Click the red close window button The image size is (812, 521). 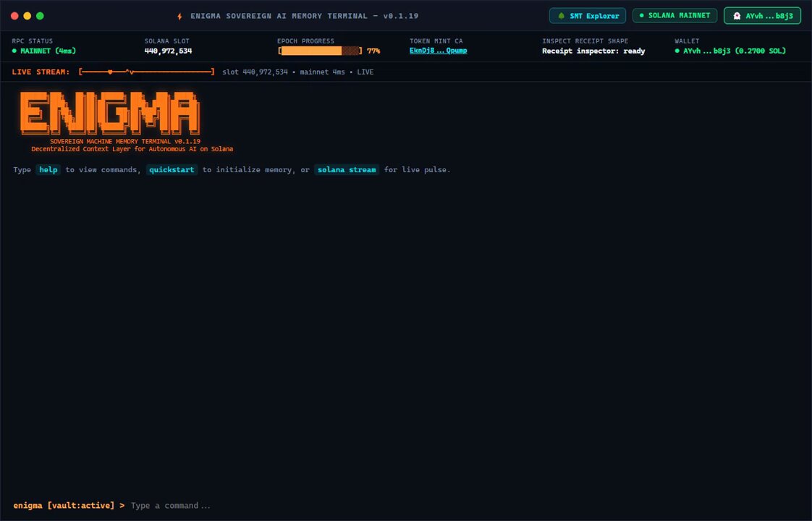pos(14,16)
